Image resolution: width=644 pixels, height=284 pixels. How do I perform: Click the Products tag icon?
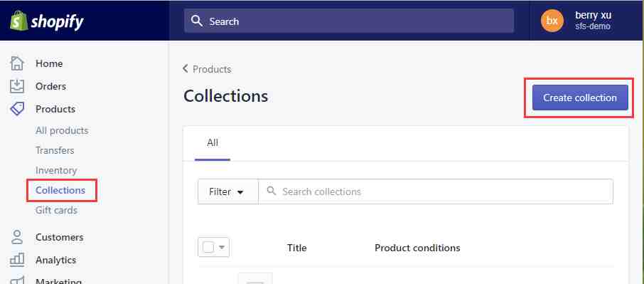[17, 109]
